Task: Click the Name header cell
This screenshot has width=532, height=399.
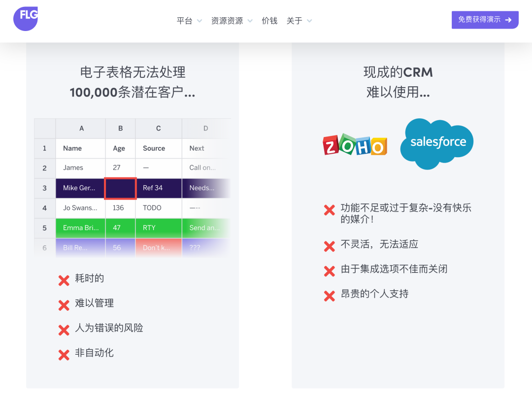Action: pyautogui.click(x=81, y=148)
